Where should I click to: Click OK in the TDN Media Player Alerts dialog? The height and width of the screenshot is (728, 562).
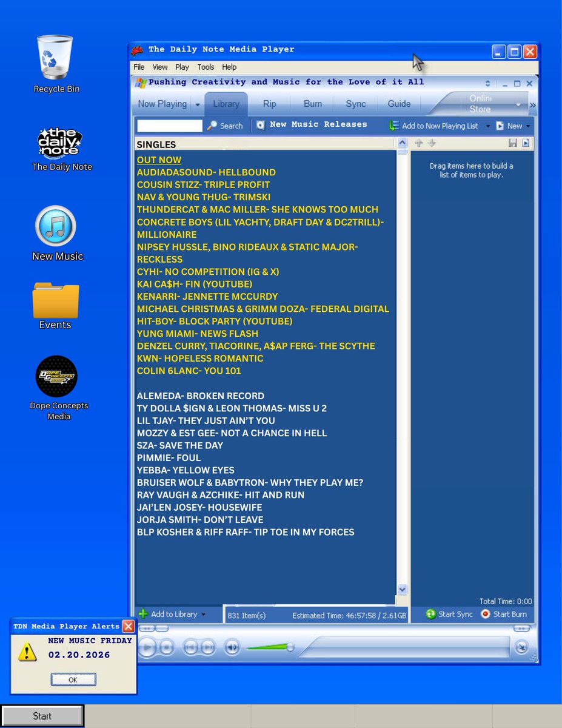(x=73, y=679)
